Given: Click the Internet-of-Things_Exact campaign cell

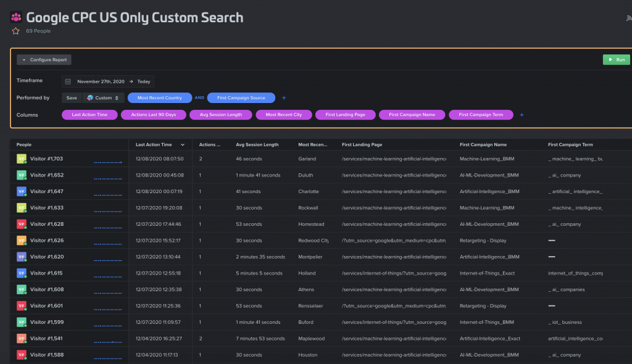Looking at the screenshot, I should 488,273.
